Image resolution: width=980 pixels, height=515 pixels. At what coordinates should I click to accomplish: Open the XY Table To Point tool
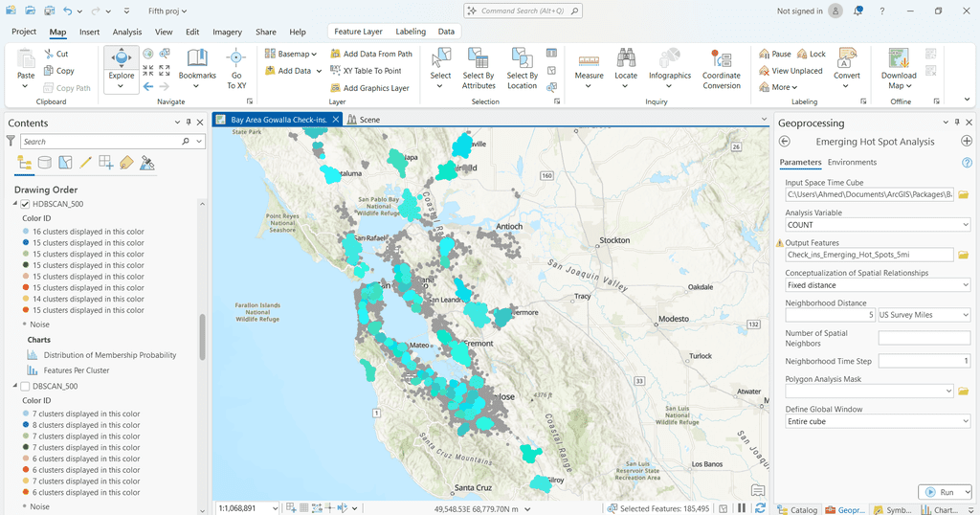[x=366, y=71]
